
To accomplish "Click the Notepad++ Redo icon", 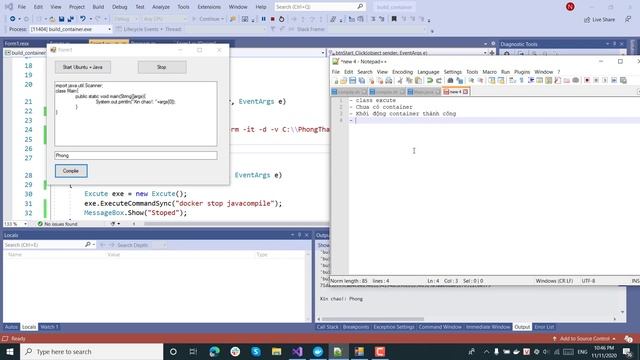I will pos(439,80).
